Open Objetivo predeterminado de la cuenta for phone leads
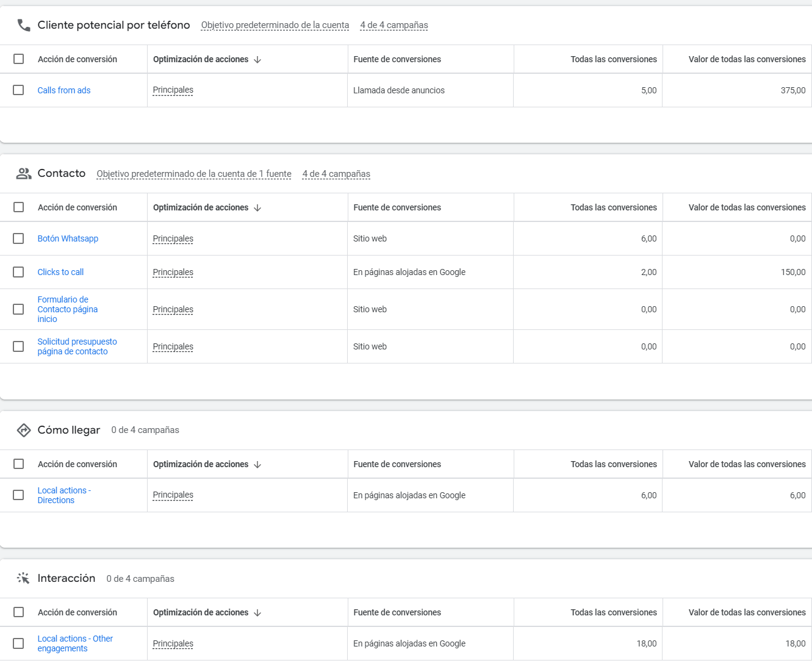 [x=275, y=25]
